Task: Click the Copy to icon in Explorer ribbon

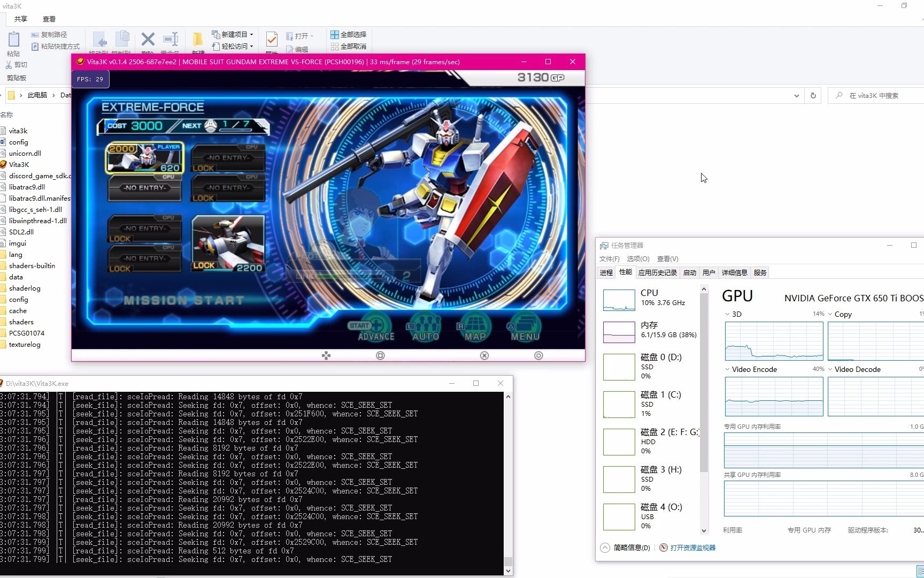Action: pos(122,40)
